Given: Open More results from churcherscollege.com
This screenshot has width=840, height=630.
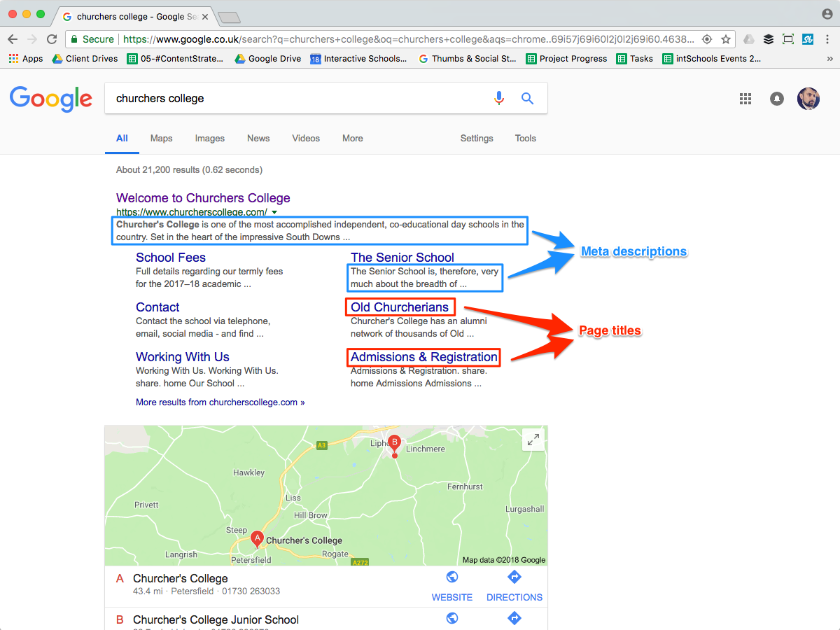Looking at the screenshot, I should click(220, 402).
